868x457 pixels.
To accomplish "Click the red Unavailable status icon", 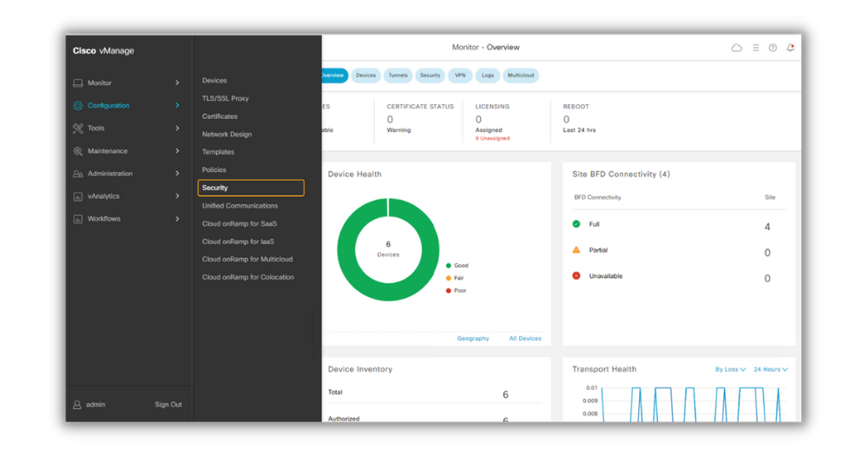I will [576, 276].
